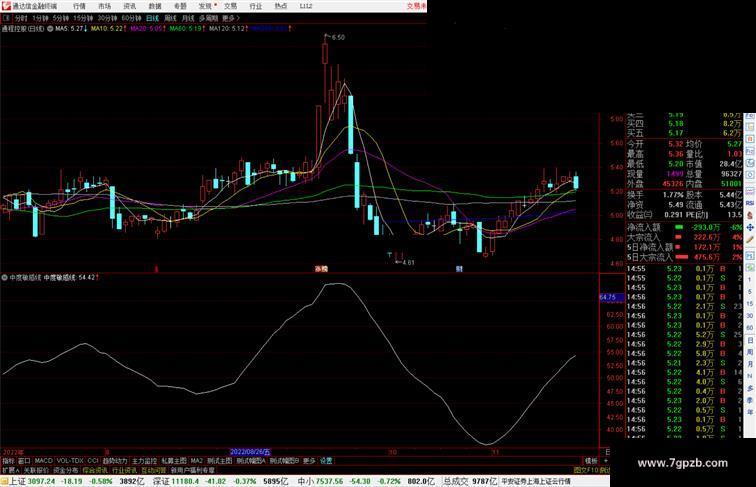This screenshot has width=756, height=487.
Task: Select the VOL-TDX indicator tab
Action: point(70,461)
